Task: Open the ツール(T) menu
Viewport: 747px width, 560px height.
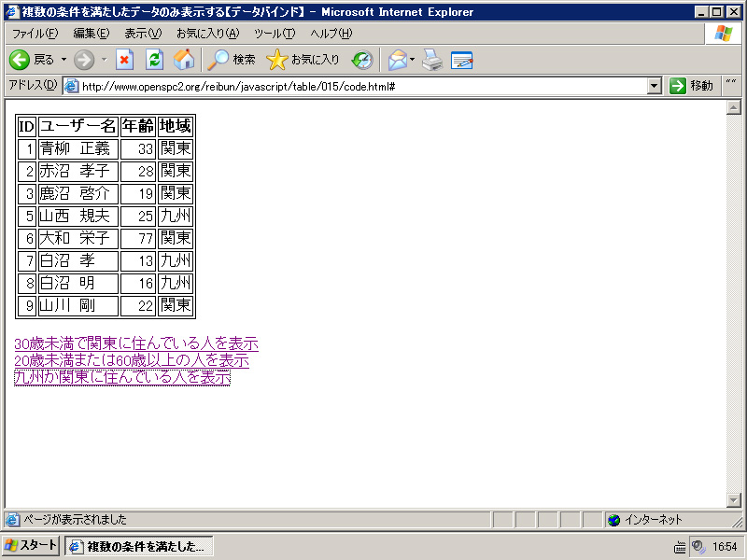Action: 275,34
